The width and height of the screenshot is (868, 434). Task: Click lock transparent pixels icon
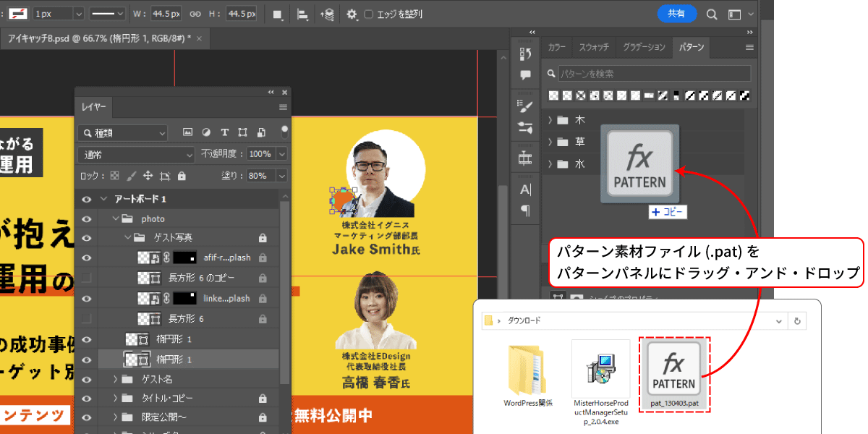(x=114, y=176)
